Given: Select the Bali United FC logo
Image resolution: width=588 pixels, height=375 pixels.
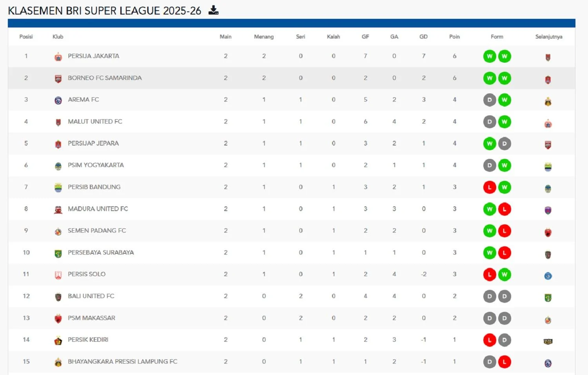Looking at the screenshot, I should click(x=58, y=296).
